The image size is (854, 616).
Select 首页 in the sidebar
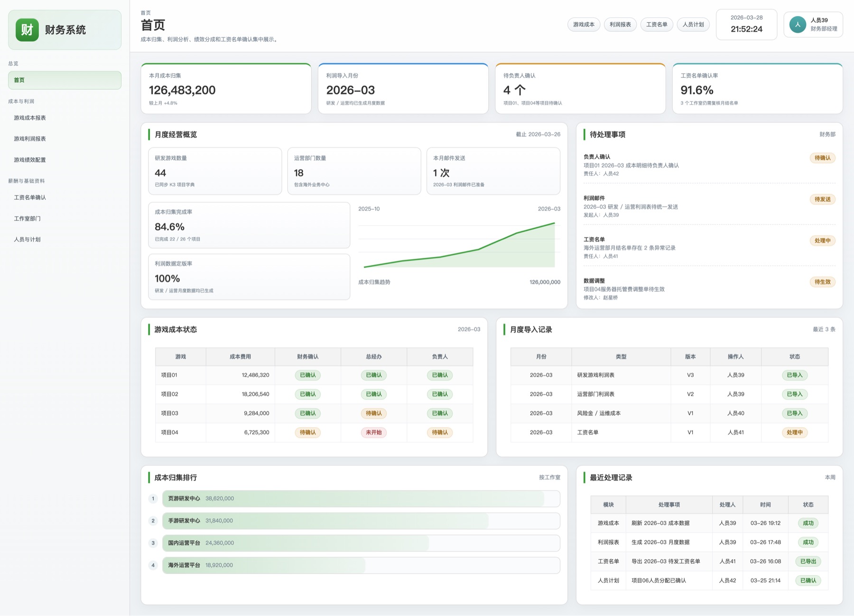click(65, 80)
